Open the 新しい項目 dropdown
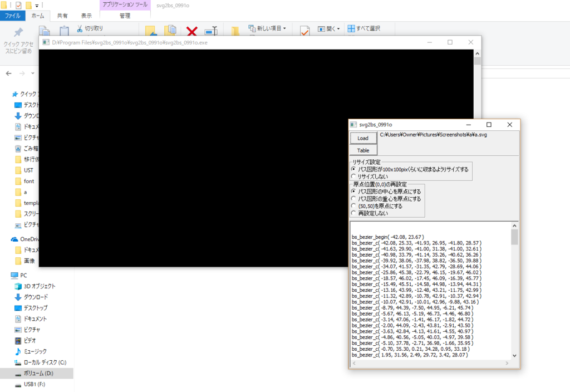 coord(267,28)
